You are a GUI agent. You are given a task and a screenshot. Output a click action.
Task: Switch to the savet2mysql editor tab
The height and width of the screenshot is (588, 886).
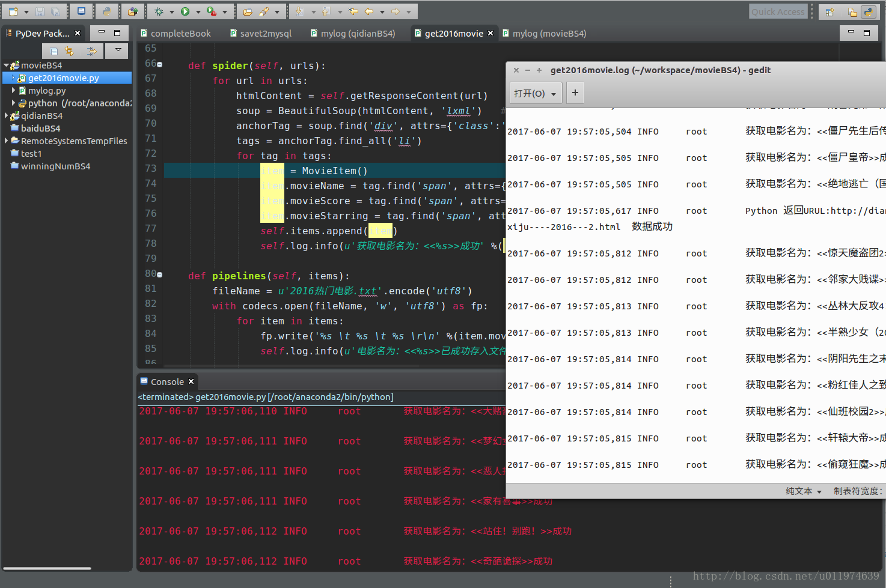pos(265,34)
